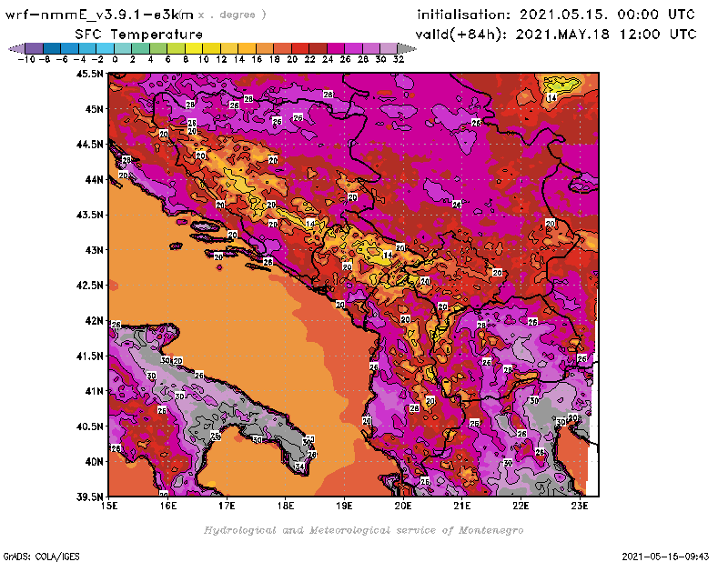Image resolution: width=728 pixels, height=562 pixels.
Task: Click the '41N' latitude axis label
Action: coord(94,391)
